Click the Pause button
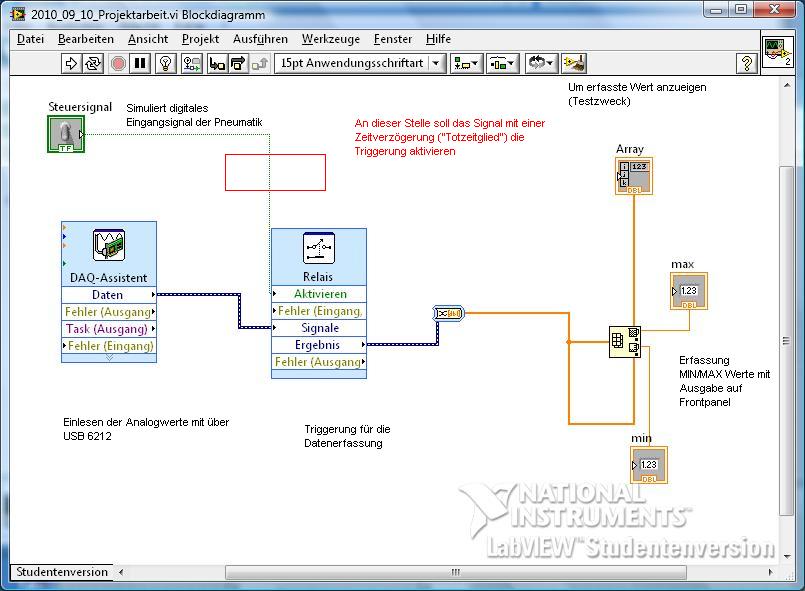This screenshot has width=805, height=591. click(140, 64)
